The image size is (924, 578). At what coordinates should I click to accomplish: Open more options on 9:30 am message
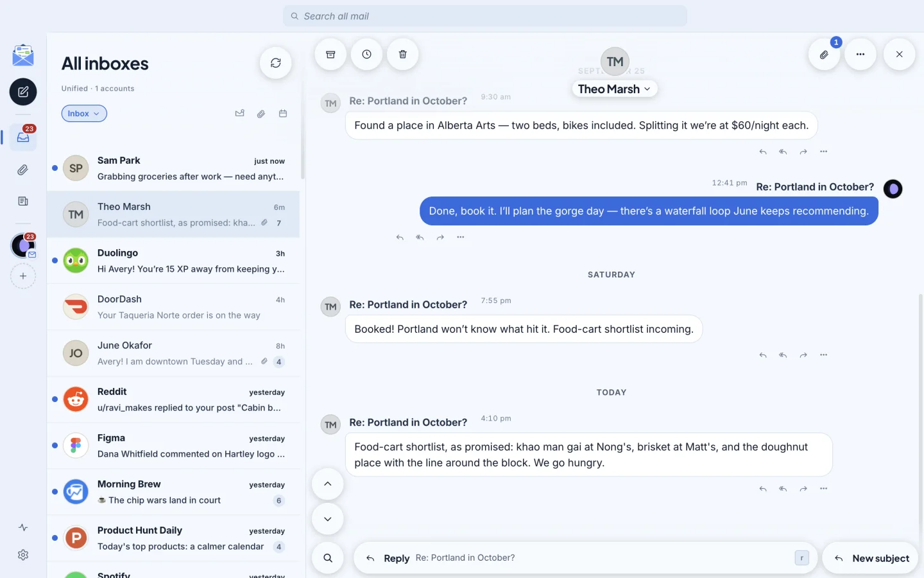click(x=824, y=152)
